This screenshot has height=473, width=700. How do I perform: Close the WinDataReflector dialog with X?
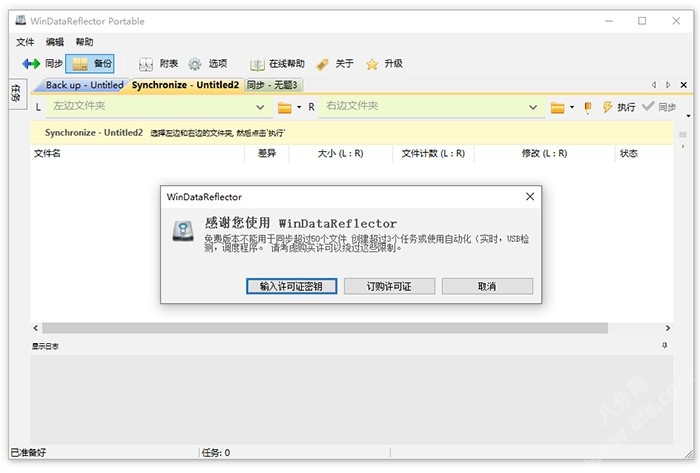click(x=530, y=197)
